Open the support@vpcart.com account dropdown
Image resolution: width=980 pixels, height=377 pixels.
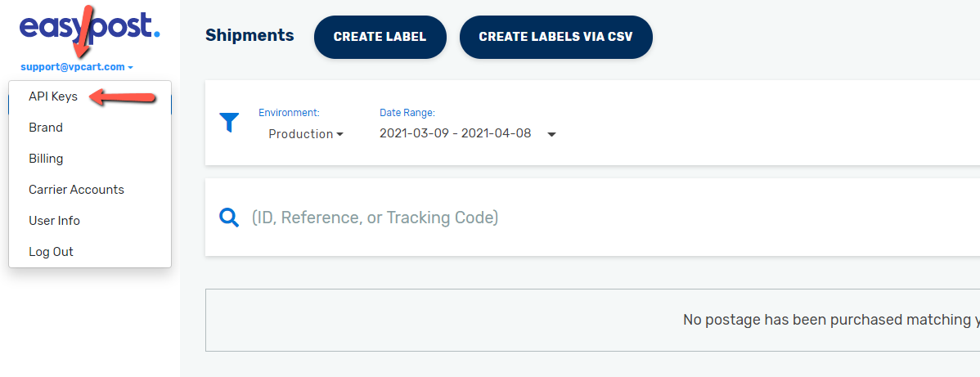[77, 67]
